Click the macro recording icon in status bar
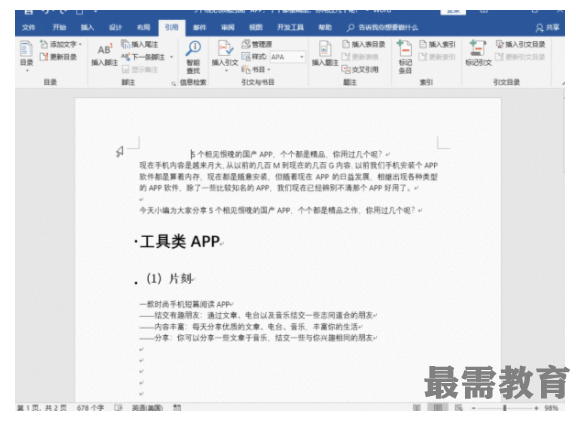The image size is (576, 422). pyautogui.click(x=177, y=408)
